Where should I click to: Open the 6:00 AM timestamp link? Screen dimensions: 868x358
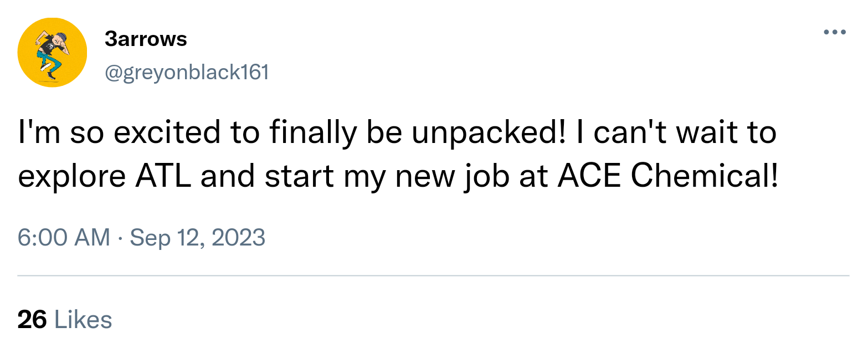(64, 238)
